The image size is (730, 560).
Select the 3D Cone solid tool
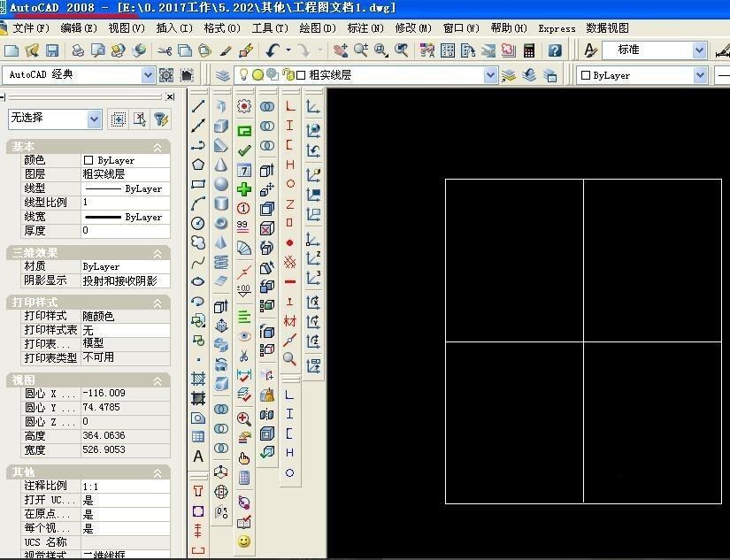[221, 165]
